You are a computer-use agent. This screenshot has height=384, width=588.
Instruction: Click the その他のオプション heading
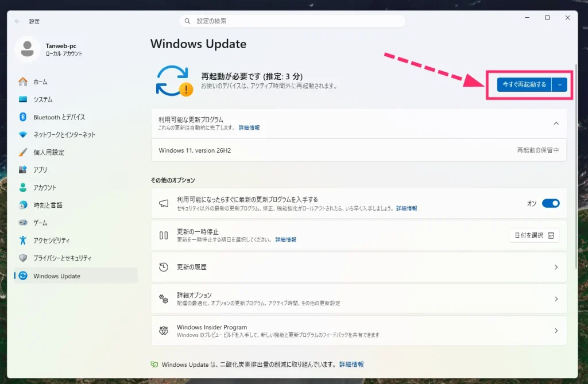[173, 180]
